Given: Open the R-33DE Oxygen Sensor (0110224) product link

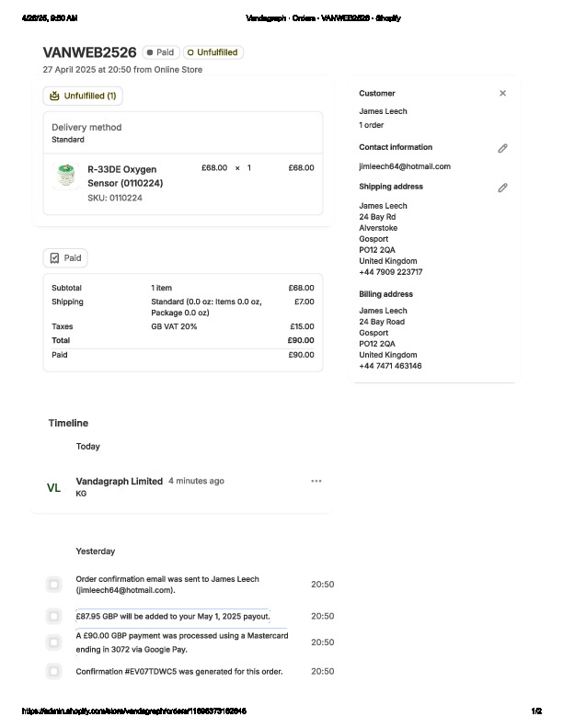Looking at the screenshot, I should click(x=125, y=176).
